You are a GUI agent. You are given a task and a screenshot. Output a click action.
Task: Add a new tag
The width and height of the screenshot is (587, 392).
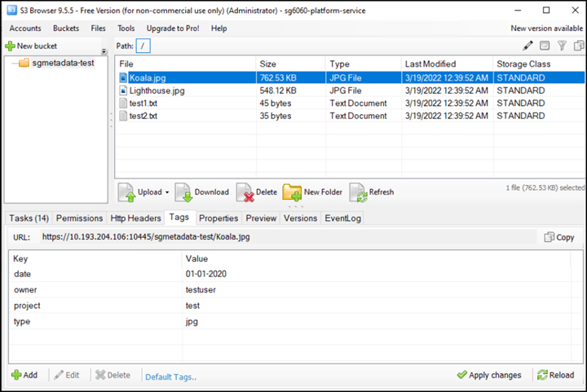pos(24,375)
